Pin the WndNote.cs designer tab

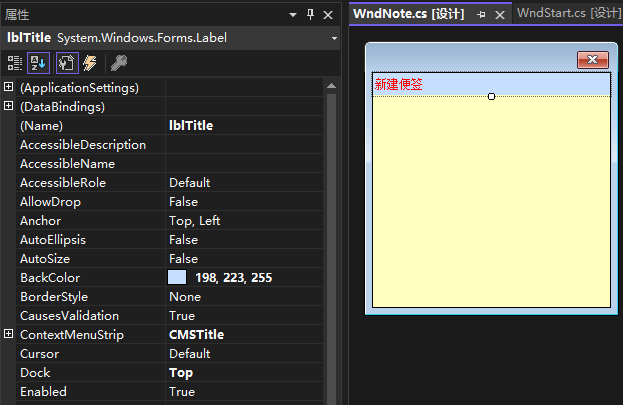pos(481,14)
